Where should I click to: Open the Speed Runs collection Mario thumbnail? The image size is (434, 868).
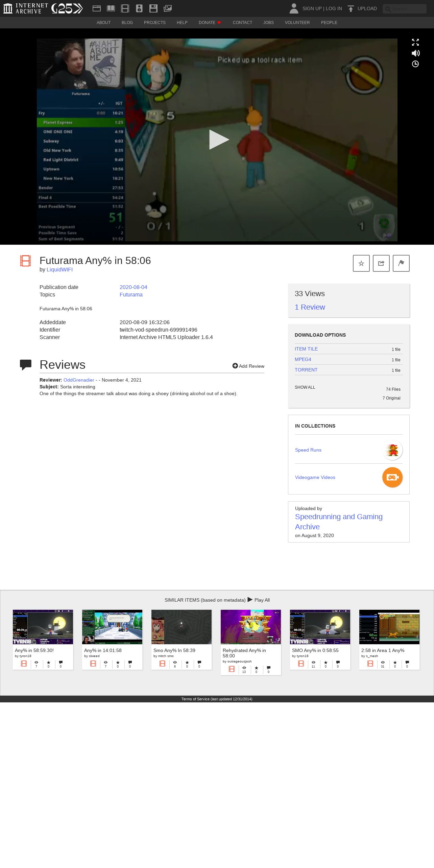point(392,450)
